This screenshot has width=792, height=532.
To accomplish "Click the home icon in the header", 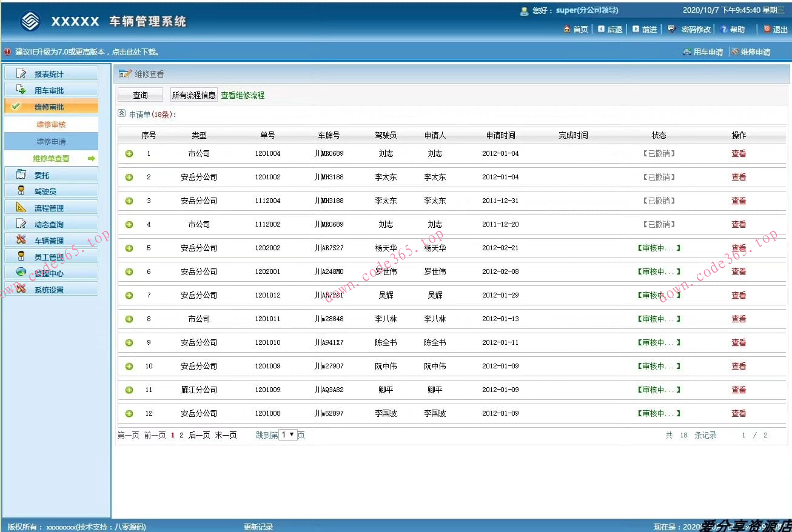I will click(x=567, y=29).
